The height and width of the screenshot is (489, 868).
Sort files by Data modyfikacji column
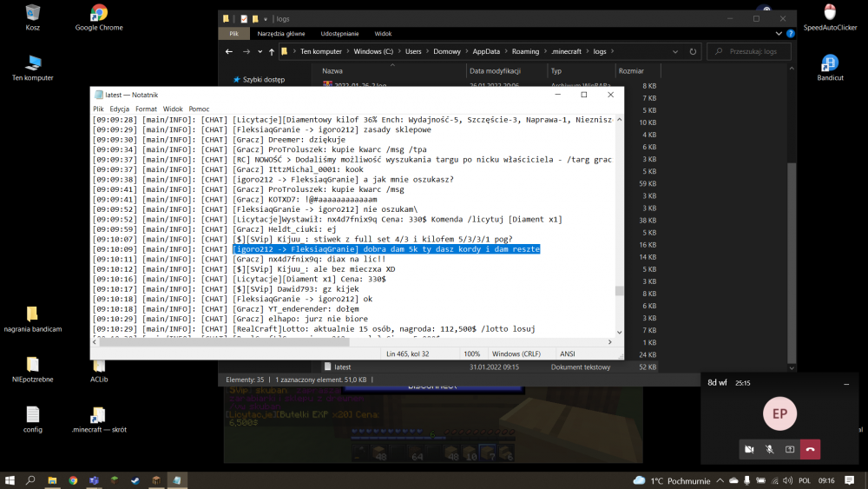[x=494, y=71]
